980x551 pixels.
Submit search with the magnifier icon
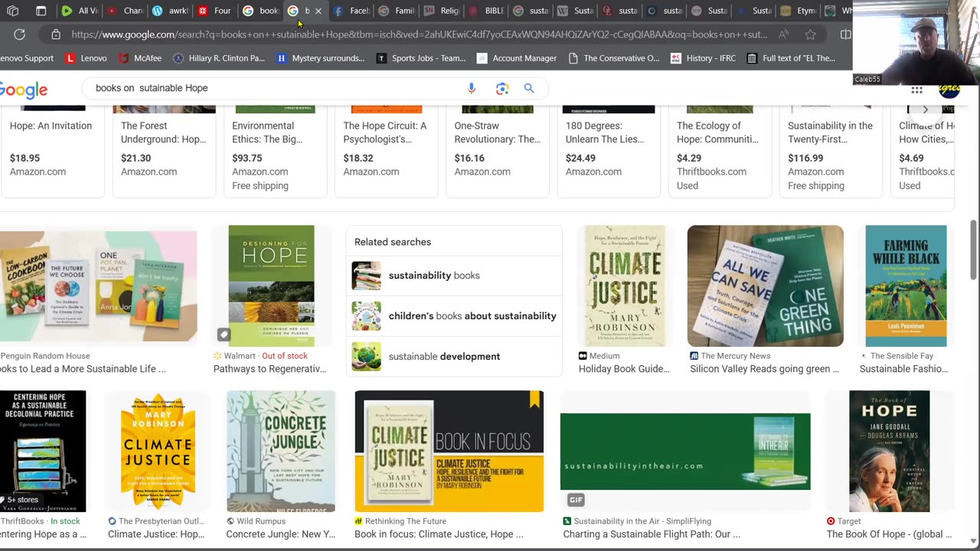[x=528, y=88]
